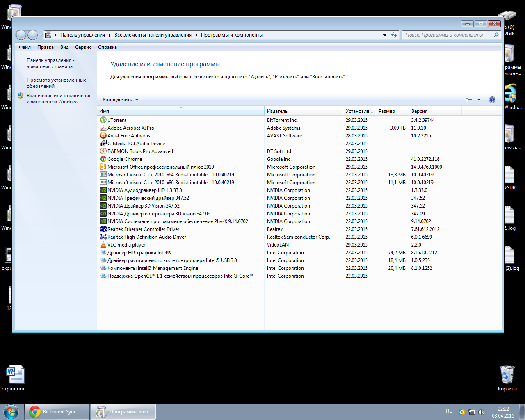Select the C-Media PCI Audio Device icon
The image size is (525, 420).
tap(103, 144)
